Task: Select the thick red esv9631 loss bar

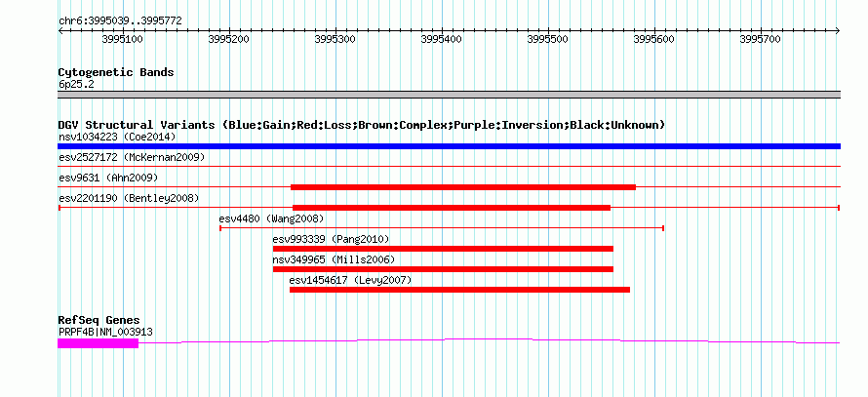Action: 463,187
